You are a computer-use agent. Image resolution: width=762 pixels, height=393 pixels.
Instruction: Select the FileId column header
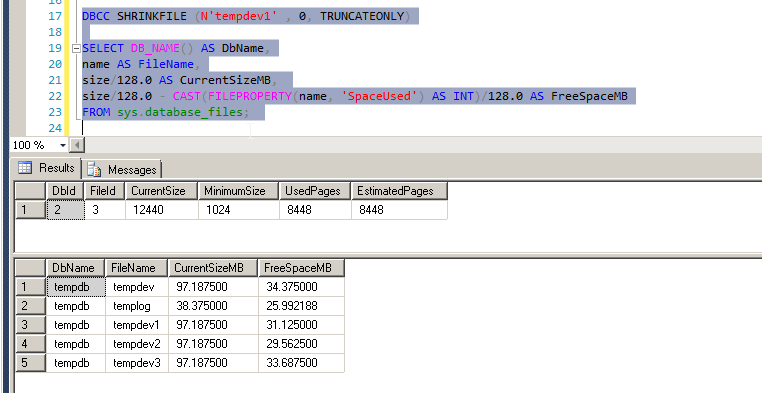[104, 191]
